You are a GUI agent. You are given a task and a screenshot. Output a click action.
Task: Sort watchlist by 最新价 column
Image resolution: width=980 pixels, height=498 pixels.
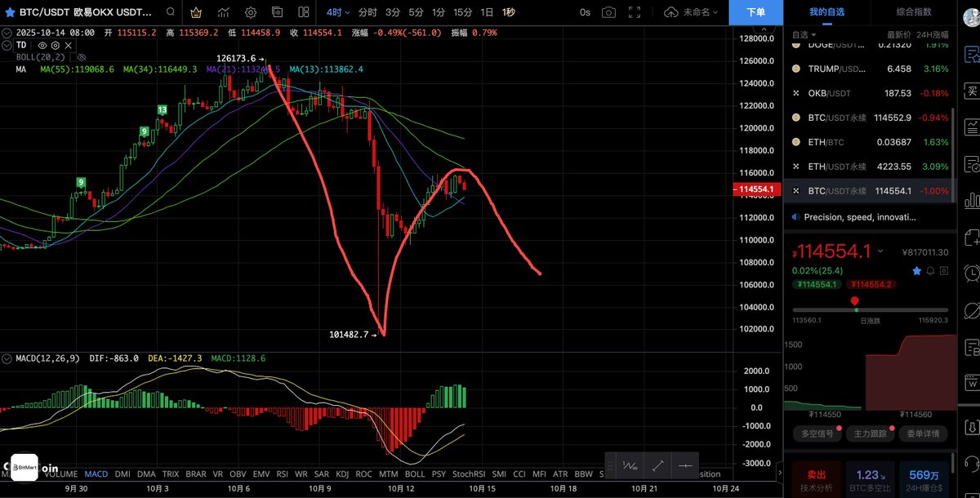pos(899,35)
